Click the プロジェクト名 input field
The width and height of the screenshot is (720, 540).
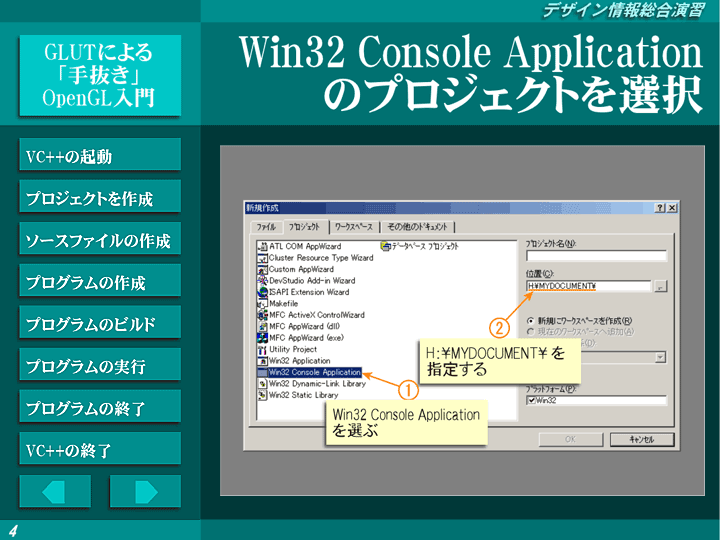pos(596,256)
